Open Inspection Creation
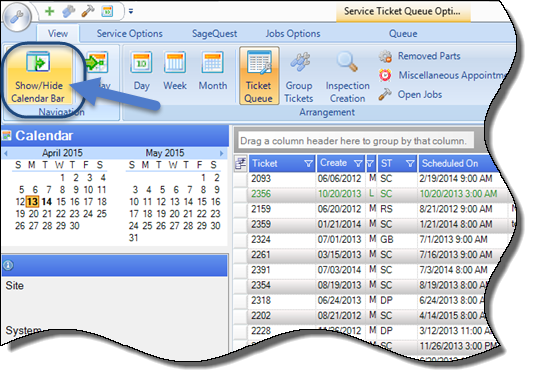This screenshot has width=533, height=378. click(347, 77)
